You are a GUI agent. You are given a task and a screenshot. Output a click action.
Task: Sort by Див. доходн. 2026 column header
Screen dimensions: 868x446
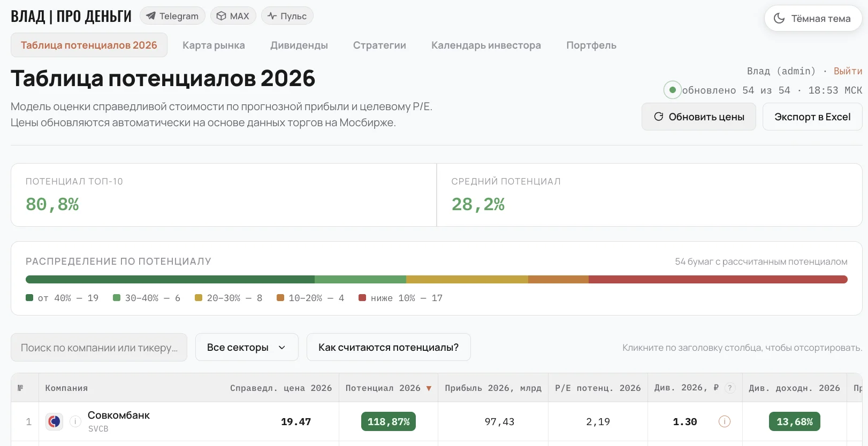pos(794,388)
